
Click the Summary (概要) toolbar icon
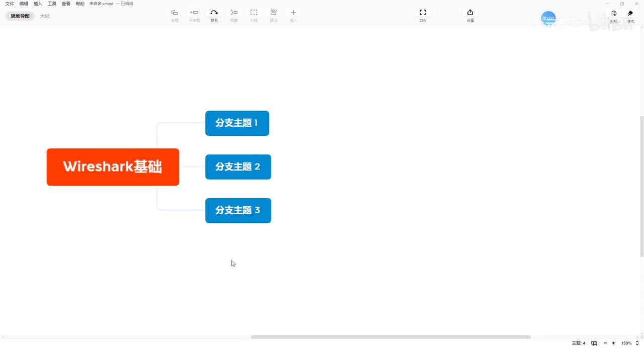[234, 13]
